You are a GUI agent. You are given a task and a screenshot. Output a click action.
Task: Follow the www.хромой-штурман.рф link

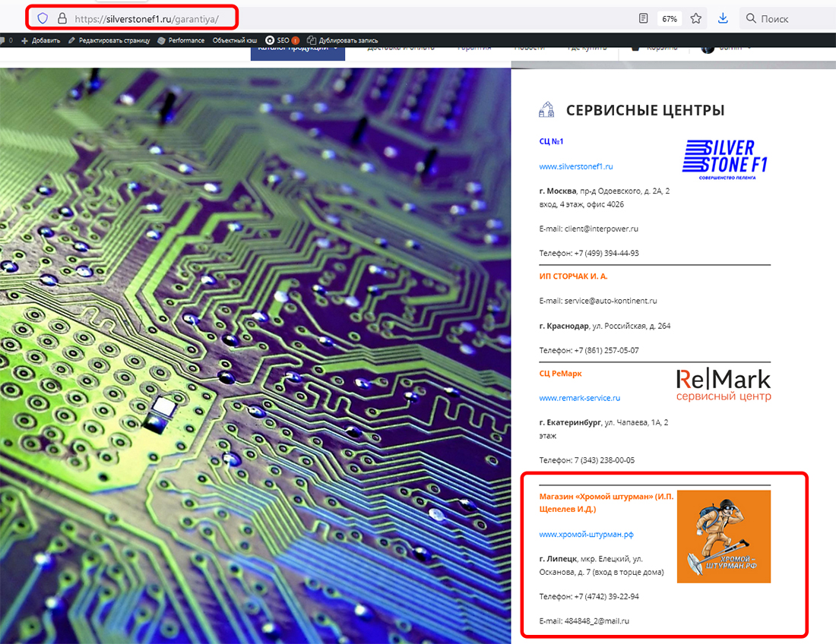coord(587,535)
